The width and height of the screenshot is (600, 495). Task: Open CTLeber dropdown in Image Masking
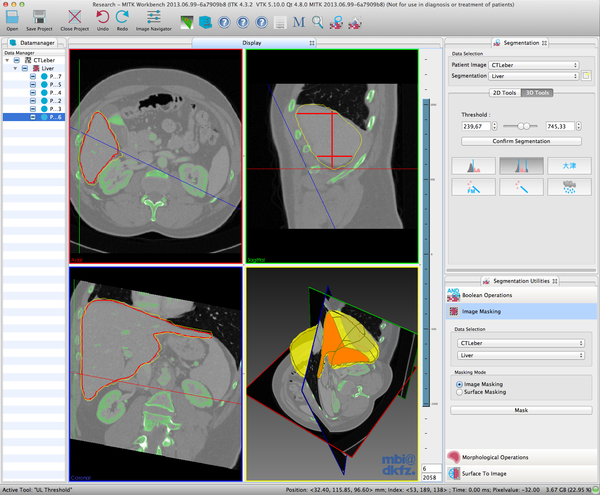point(521,343)
